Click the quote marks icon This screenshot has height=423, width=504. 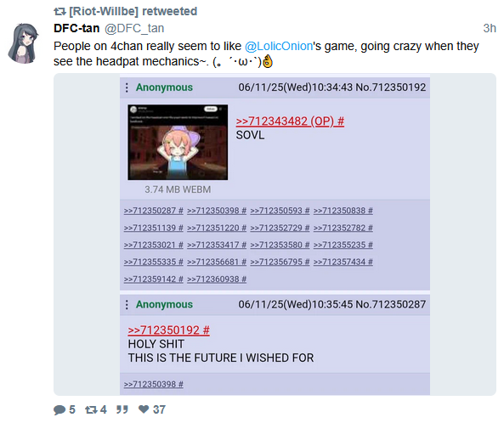coord(122,409)
